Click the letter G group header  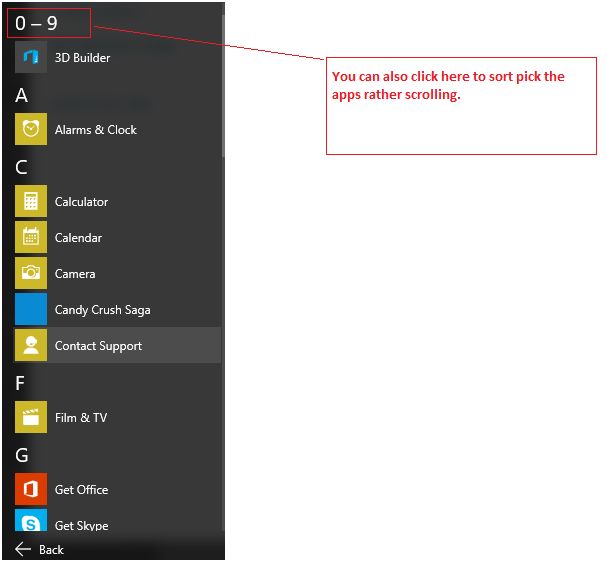tap(22, 455)
